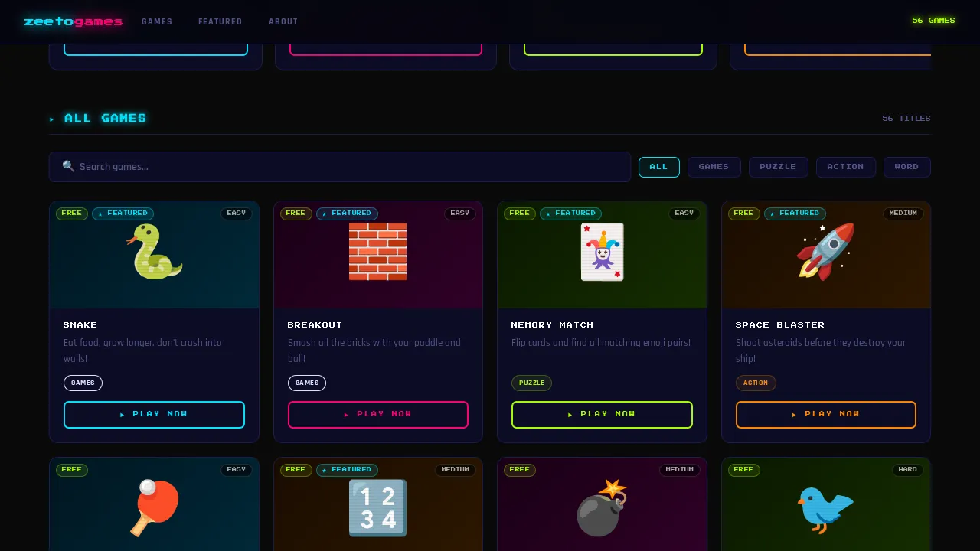Click the snake emoji icon on Snake card
Image resolution: width=980 pixels, height=551 pixels.
pyautogui.click(x=154, y=252)
